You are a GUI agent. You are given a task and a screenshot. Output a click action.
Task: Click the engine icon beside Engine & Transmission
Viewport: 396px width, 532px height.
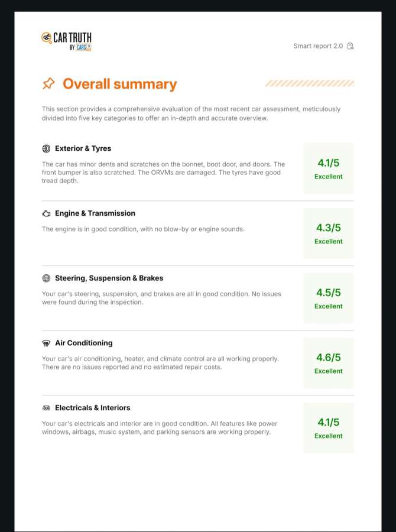46,213
